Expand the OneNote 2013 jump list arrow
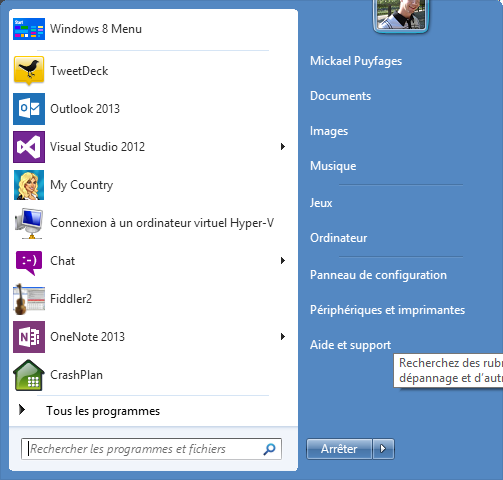Viewport: 503px width, 480px height. [x=283, y=337]
